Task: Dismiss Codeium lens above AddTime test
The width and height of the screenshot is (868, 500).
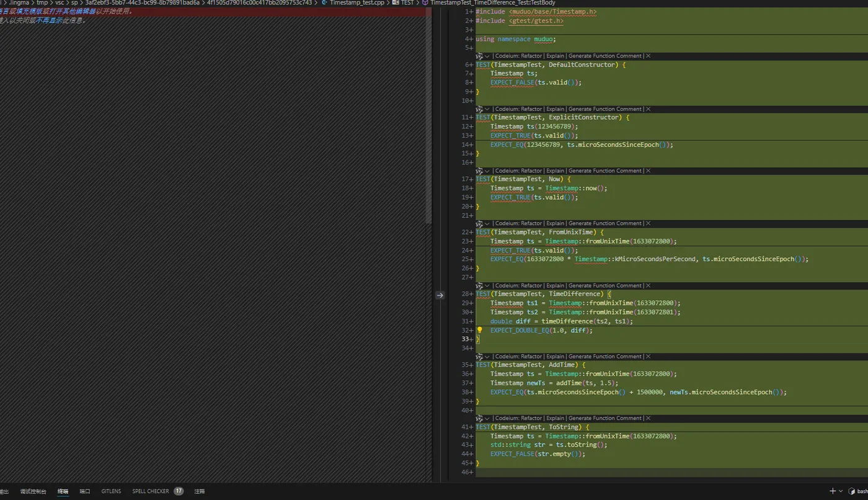Action: coord(649,356)
